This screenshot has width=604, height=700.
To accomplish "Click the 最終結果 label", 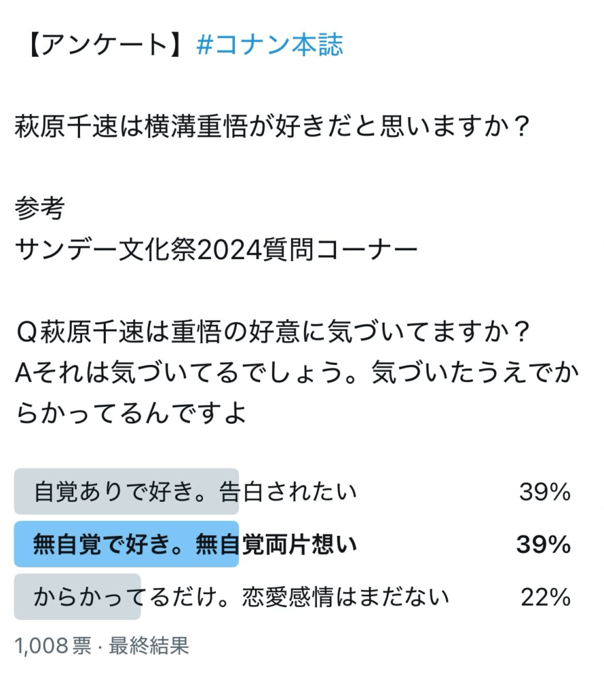I will point(149,645).
